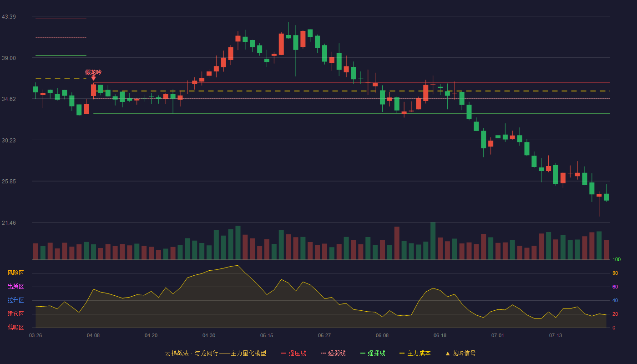Click the tallest volume bar near 06-18
The image size is (637, 364).
coord(433,241)
